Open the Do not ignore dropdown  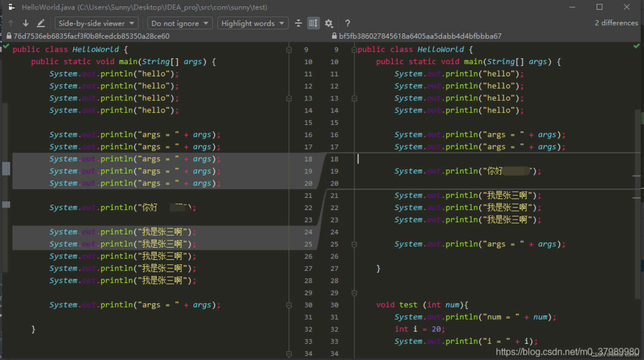click(x=179, y=23)
